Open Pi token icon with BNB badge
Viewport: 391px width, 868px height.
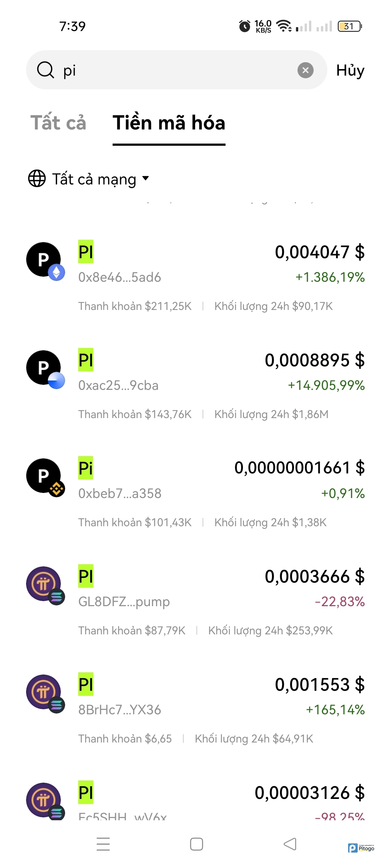click(44, 476)
